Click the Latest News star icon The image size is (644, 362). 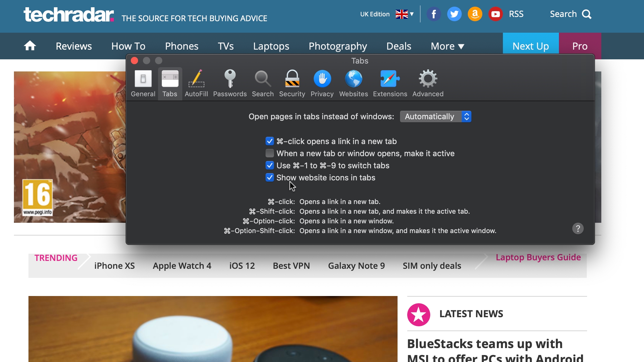(x=419, y=314)
